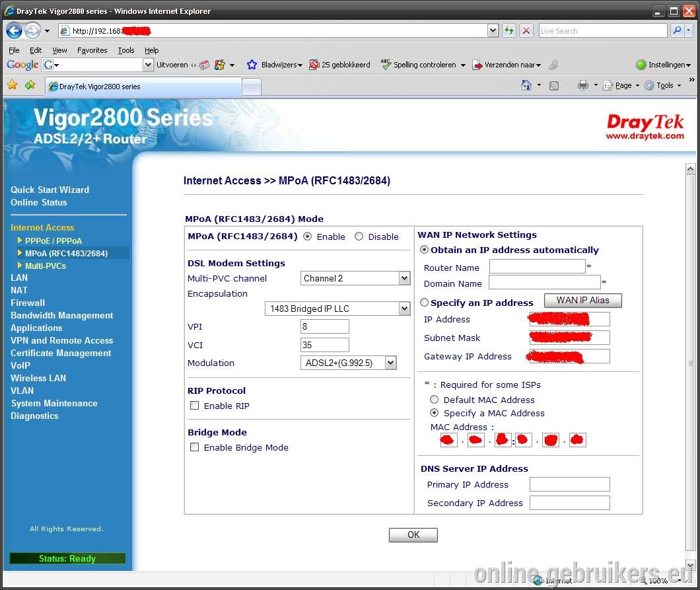Click the Live Search magnifier icon
Viewport: 700px width, 590px height.
coord(678,30)
